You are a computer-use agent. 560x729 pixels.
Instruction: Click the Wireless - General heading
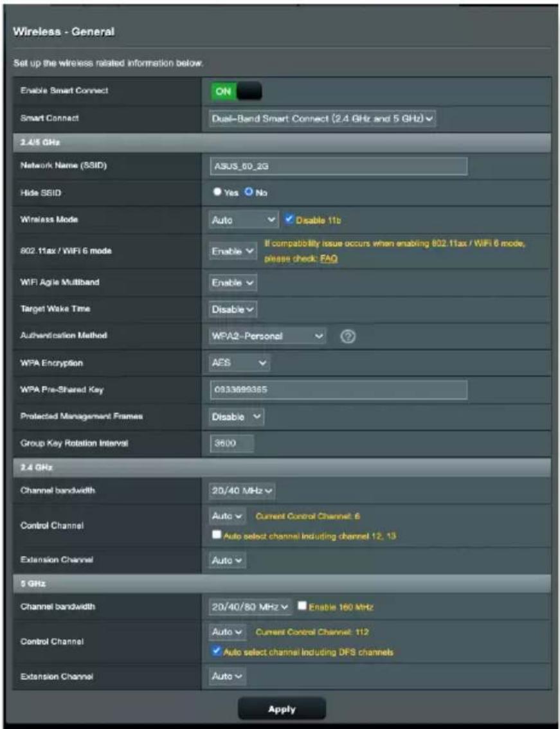(64, 32)
